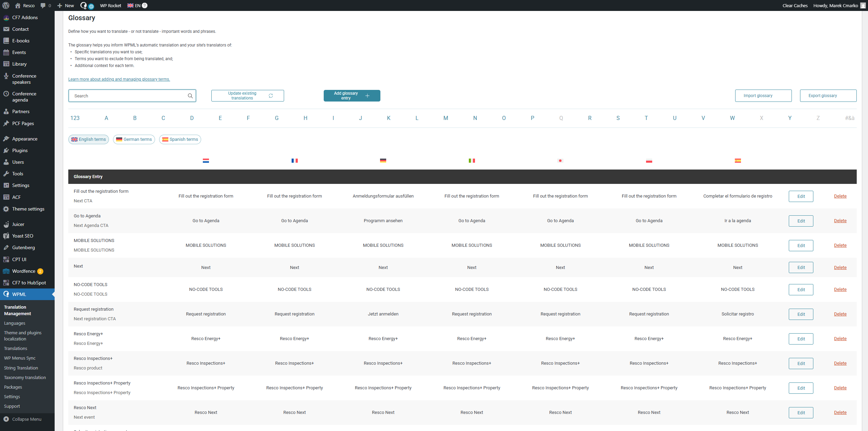Screen dimensions: 868x431
Task: Open Taxonomy translation submenu item
Action: (25, 377)
